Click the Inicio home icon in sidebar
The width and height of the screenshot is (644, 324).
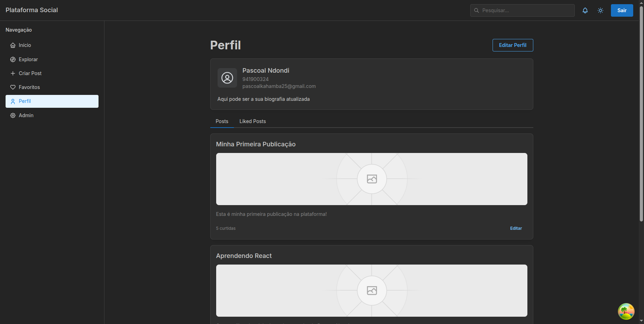[x=13, y=45]
